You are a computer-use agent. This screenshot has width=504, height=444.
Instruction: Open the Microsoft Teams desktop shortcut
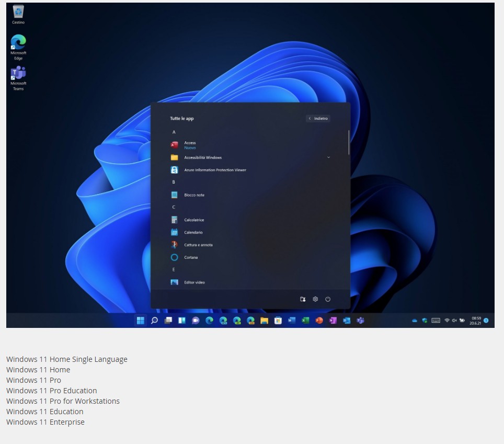tap(18, 78)
